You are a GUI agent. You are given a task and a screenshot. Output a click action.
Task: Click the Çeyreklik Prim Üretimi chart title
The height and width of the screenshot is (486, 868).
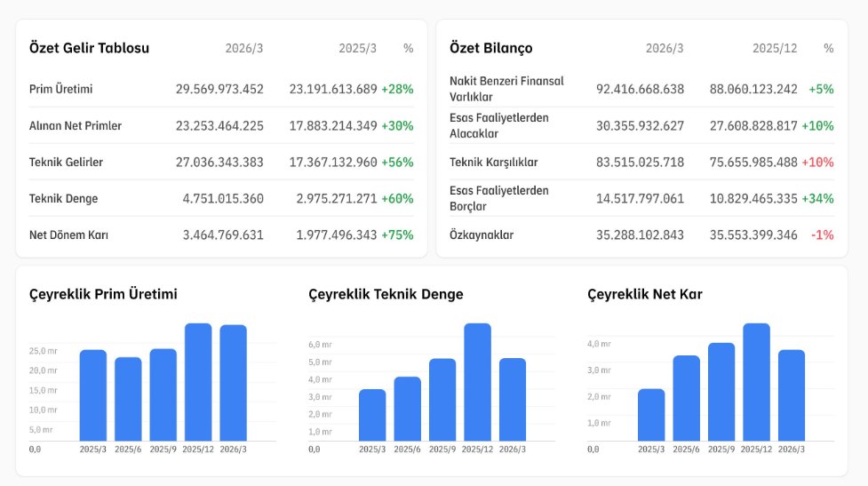click(104, 294)
